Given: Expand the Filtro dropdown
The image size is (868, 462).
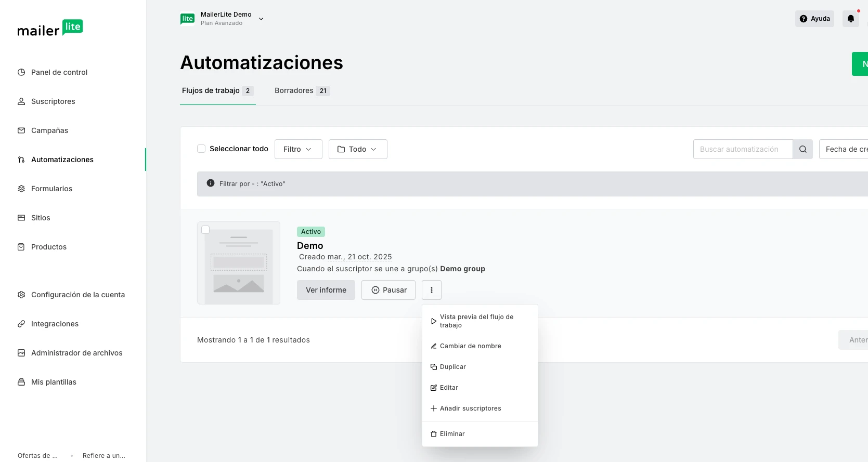Looking at the screenshot, I should click(x=298, y=149).
